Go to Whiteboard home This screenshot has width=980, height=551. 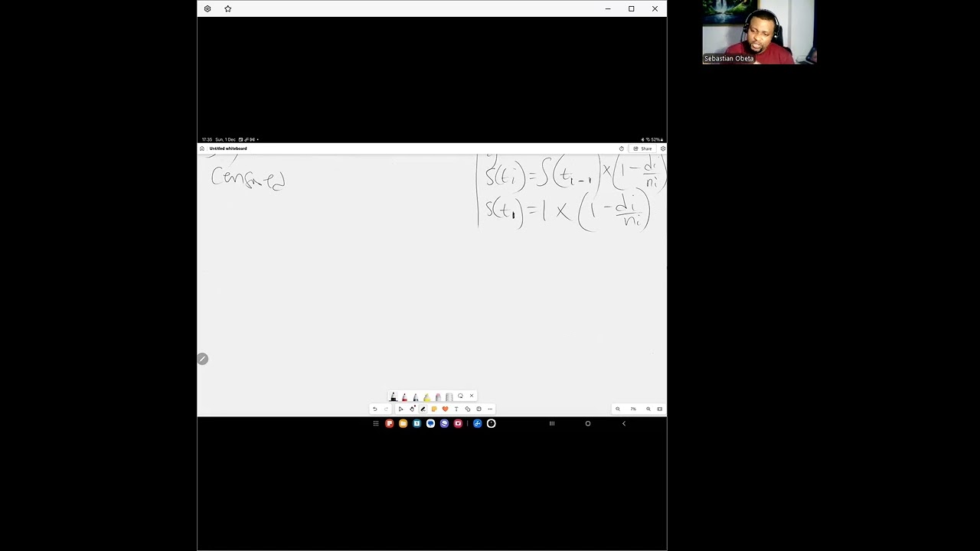coord(202,148)
